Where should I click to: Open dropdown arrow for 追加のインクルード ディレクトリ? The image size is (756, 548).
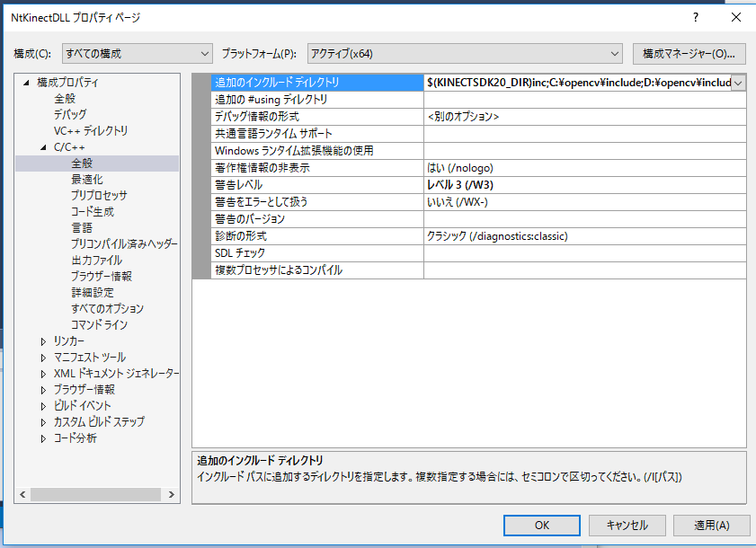point(738,83)
